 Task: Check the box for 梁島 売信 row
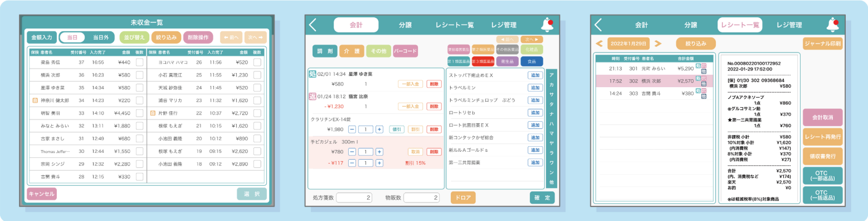point(139,63)
